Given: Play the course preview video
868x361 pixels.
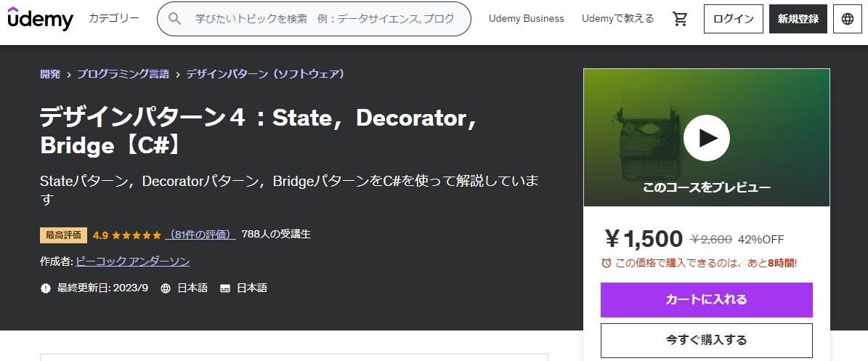Looking at the screenshot, I should [706, 138].
